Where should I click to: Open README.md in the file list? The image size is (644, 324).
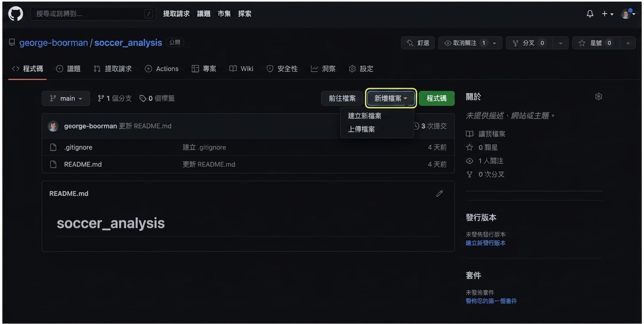83,164
